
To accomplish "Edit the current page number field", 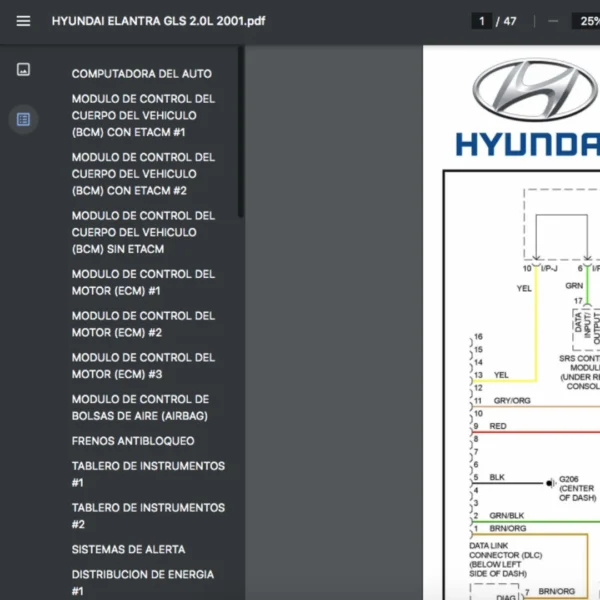I will click(481, 21).
